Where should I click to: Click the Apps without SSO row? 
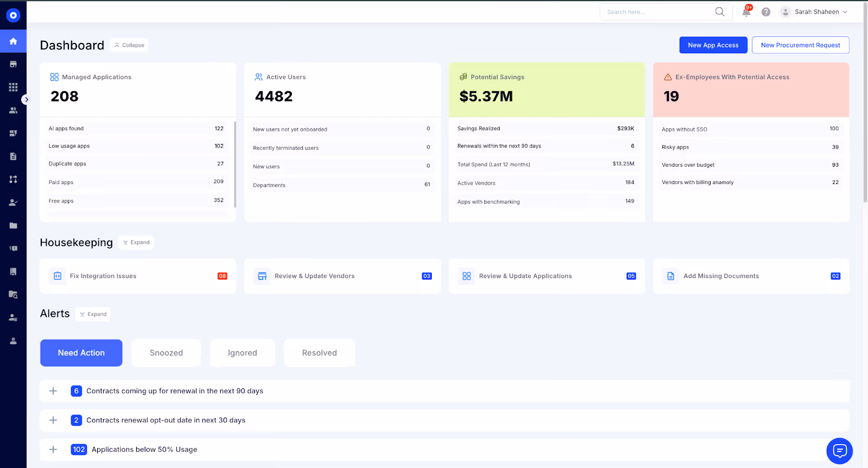(x=751, y=129)
